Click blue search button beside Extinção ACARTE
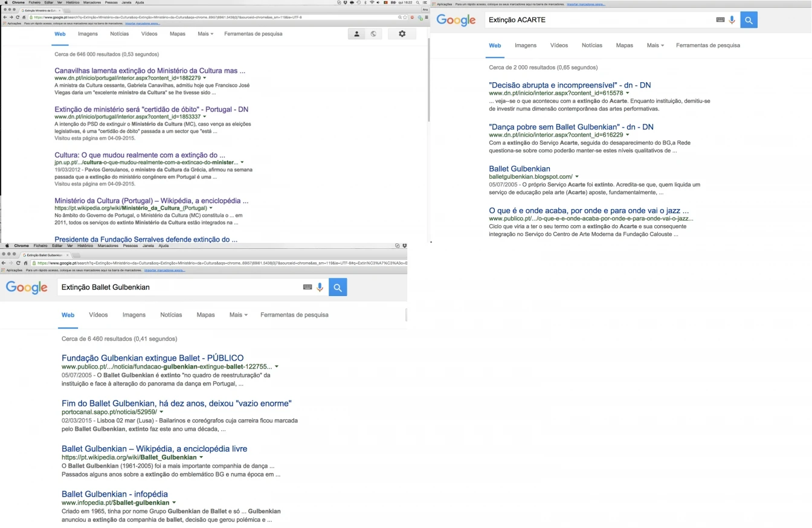The width and height of the screenshot is (812, 528). [x=749, y=20]
